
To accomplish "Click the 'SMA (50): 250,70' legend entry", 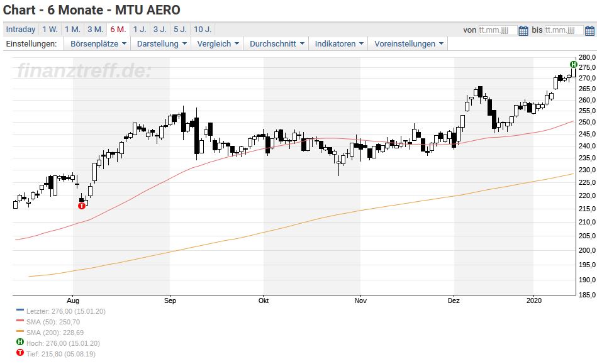I will [x=53, y=322].
